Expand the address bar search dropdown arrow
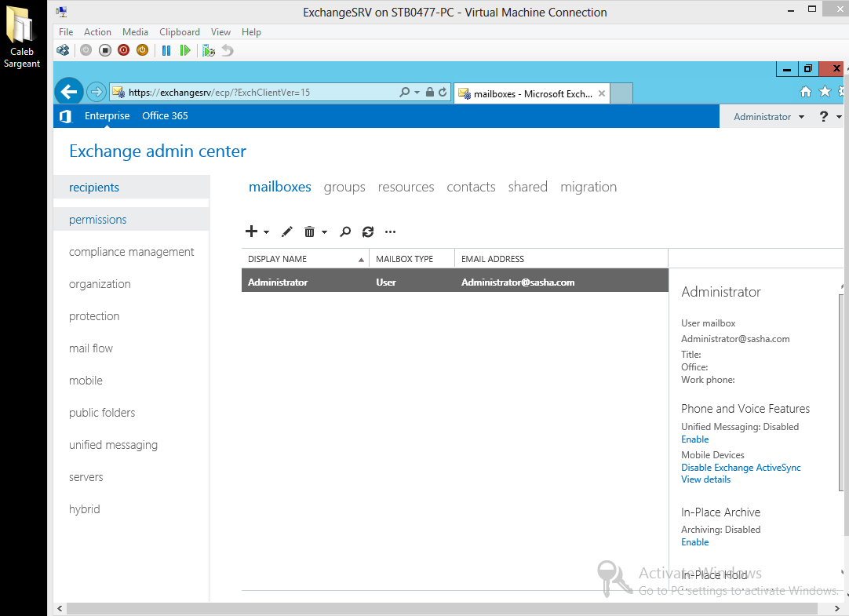Viewport: 849px width, 616px height. click(417, 93)
